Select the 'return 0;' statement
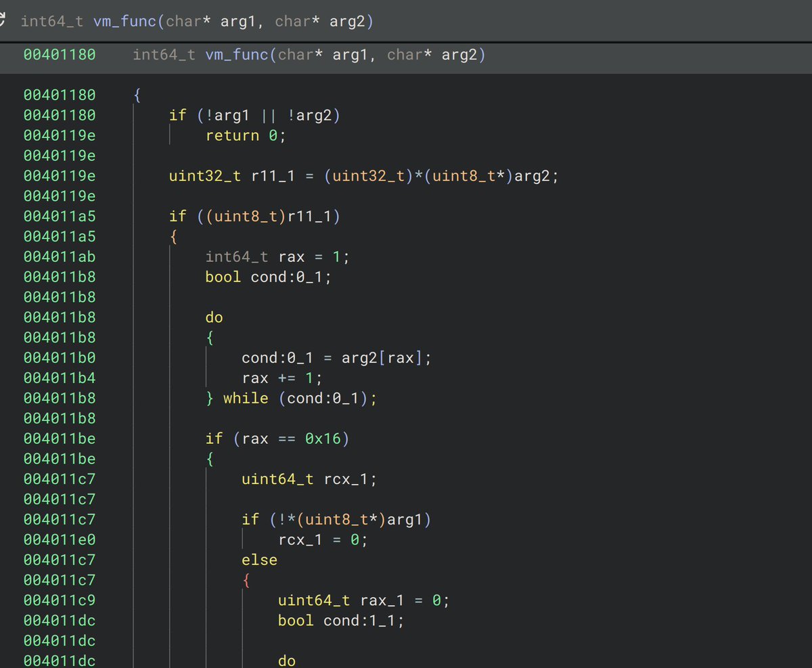Screen dimensions: 812x668 pos(246,135)
